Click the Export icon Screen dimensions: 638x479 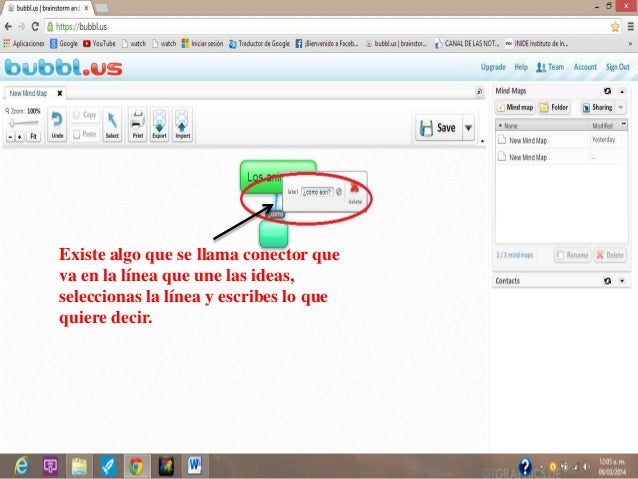pyautogui.click(x=160, y=125)
